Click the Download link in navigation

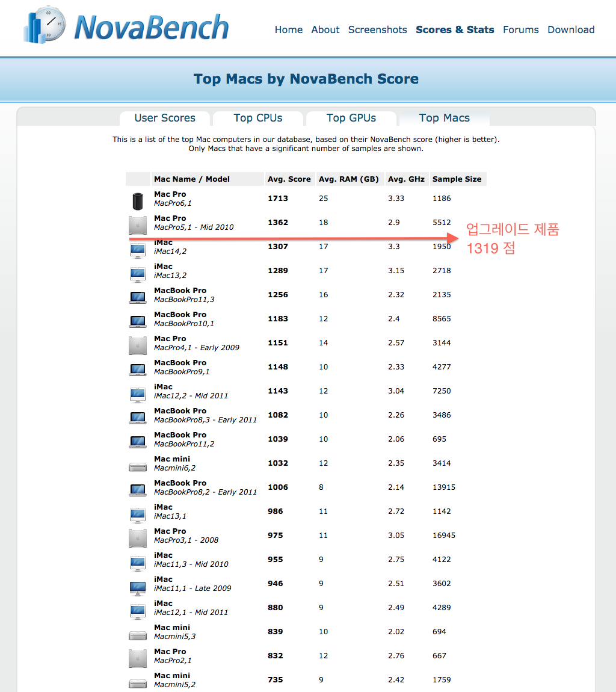click(571, 29)
